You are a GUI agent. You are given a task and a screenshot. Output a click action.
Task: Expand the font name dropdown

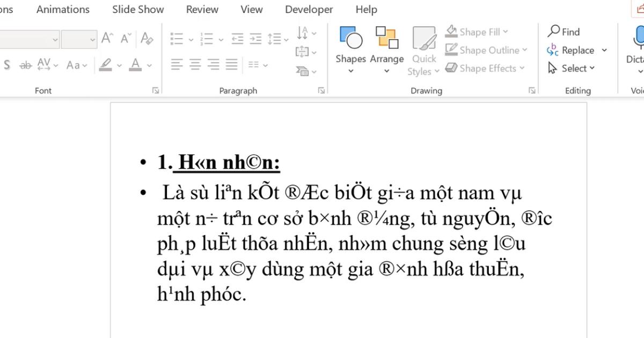click(55, 39)
